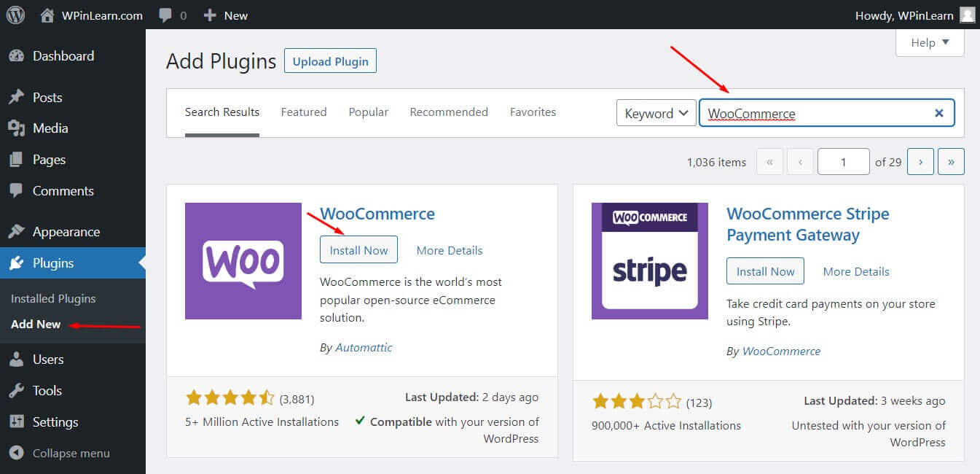Open Installed Plugins submenu item

pos(53,298)
